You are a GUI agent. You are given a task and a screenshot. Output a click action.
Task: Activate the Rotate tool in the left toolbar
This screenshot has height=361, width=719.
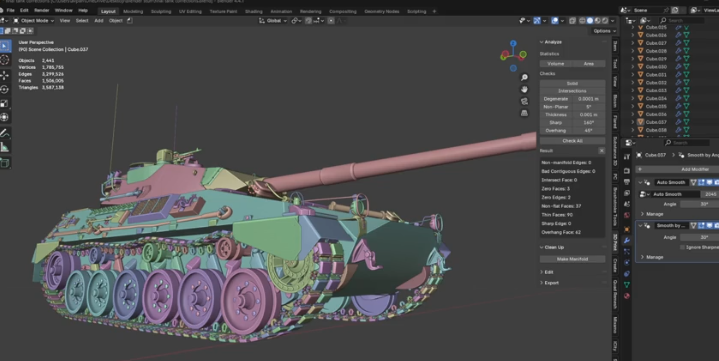pos(5,89)
